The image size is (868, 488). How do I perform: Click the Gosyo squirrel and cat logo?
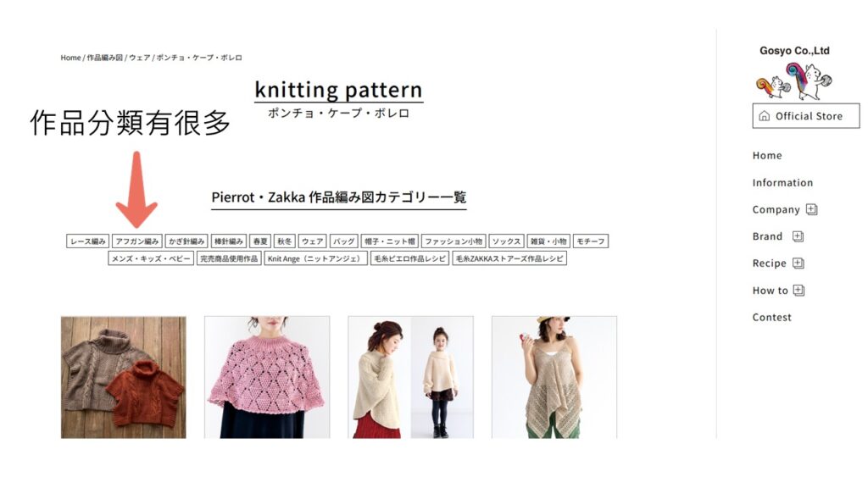click(794, 80)
